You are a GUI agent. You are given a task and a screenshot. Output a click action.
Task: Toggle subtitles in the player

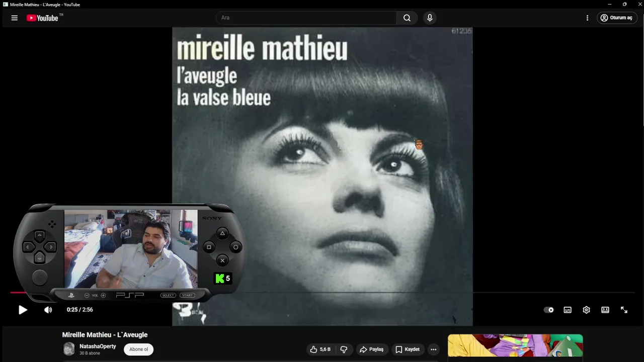pyautogui.click(x=568, y=310)
